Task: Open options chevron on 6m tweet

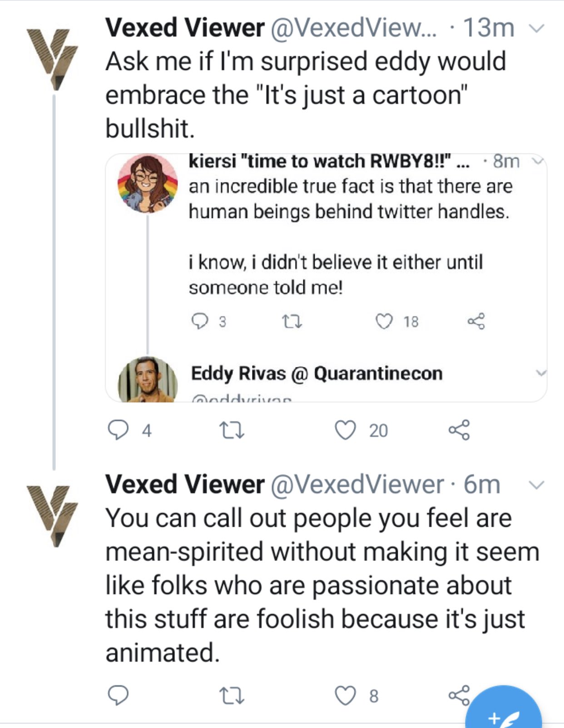Action: coord(536,485)
